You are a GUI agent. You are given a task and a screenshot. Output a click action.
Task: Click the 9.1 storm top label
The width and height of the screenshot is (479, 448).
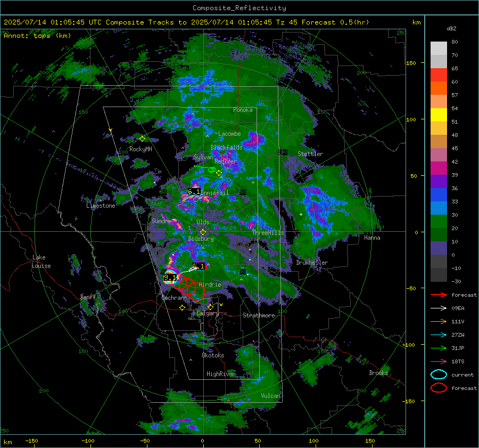pyautogui.click(x=170, y=278)
